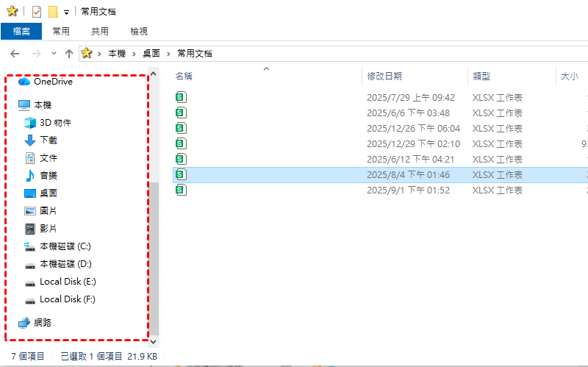Click the properties checkmark icon in title bar
The width and height of the screenshot is (588, 367).
tap(37, 12)
